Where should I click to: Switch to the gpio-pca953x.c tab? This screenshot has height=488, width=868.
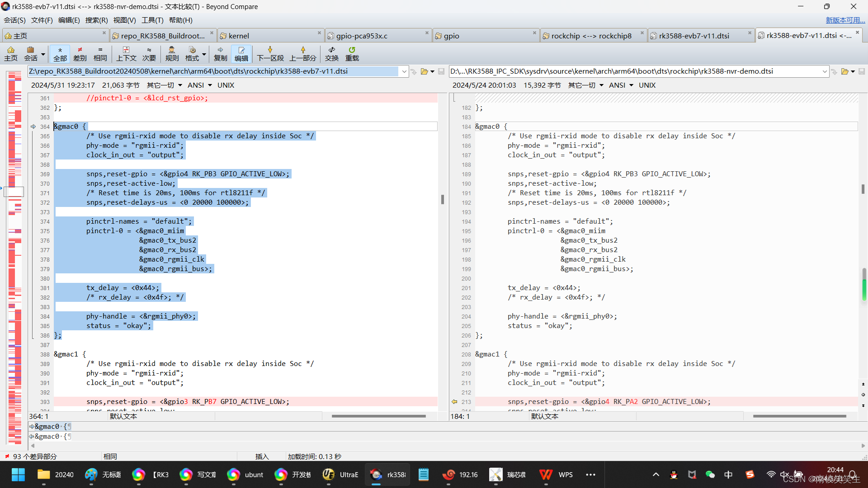[362, 36]
